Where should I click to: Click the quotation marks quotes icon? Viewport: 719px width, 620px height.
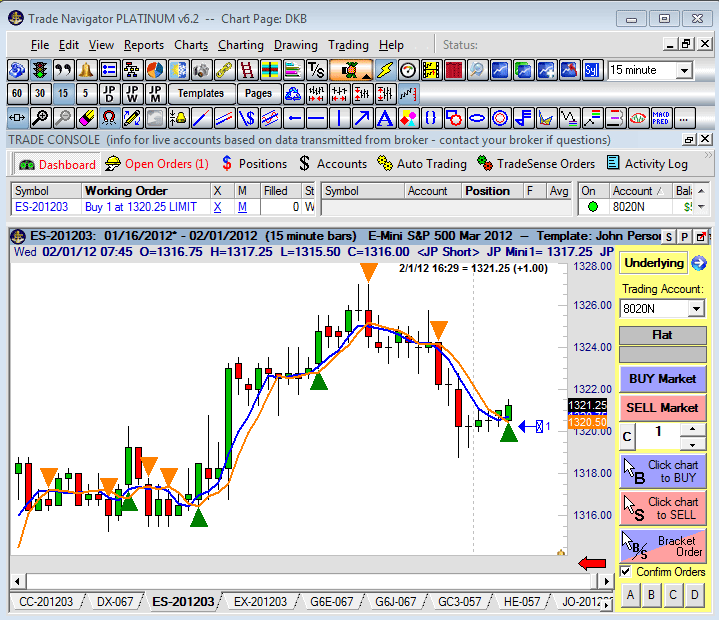click(x=63, y=70)
